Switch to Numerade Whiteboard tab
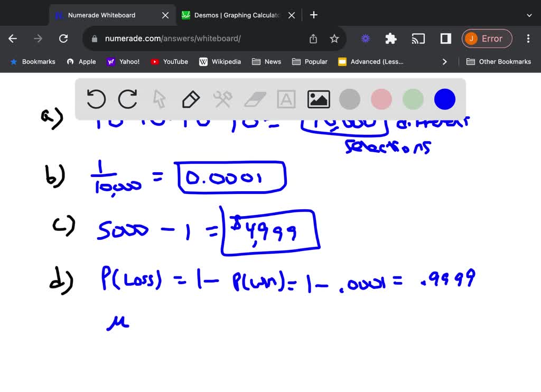541x392 pixels. pos(112,15)
